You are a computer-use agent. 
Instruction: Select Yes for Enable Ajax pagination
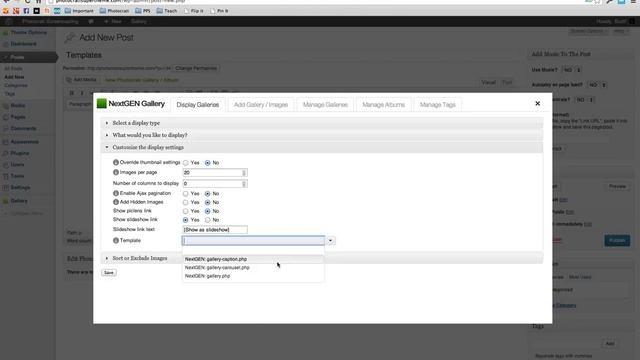point(186,193)
